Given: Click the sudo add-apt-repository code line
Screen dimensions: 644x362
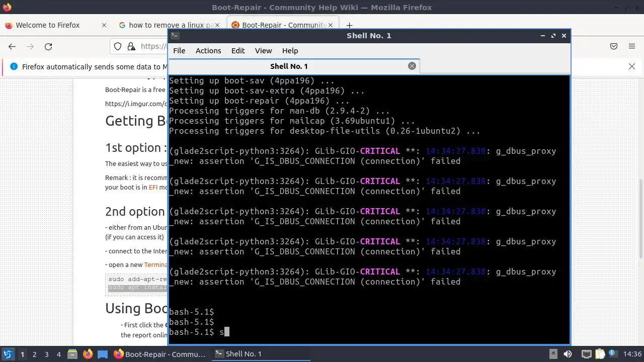Looking at the screenshot, I should click(137, 279).
